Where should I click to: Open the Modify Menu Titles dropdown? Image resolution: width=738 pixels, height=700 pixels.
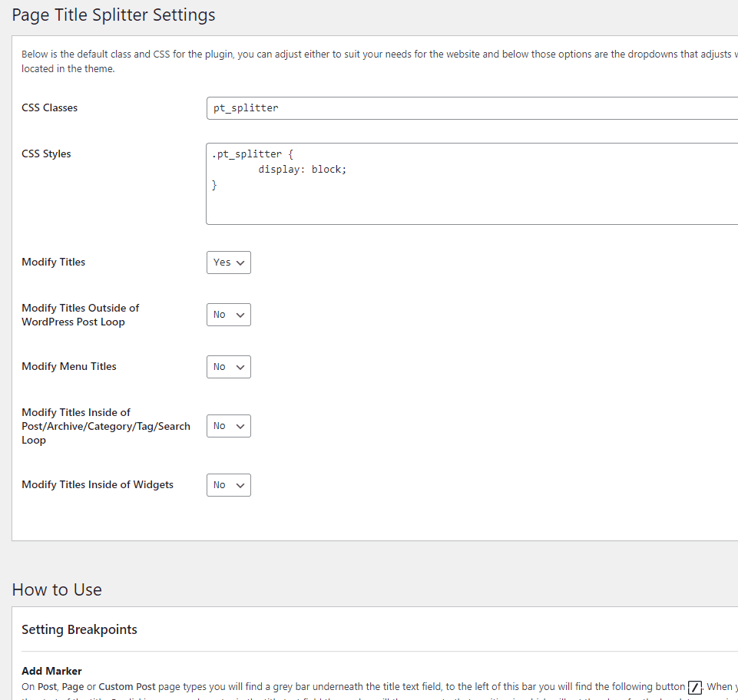(x=228, y=366)
